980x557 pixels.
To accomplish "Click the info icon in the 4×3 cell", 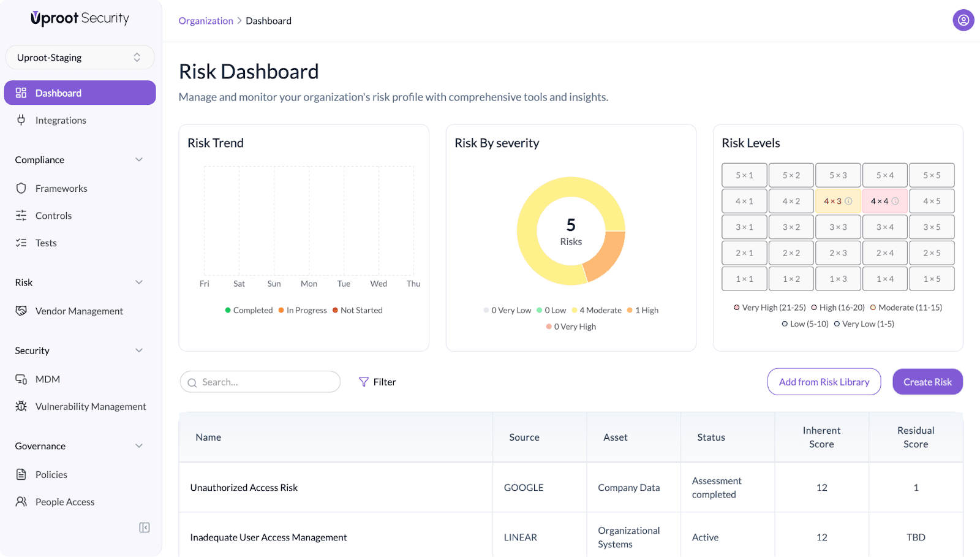I will pyautogui.click(x=848, y=201).
